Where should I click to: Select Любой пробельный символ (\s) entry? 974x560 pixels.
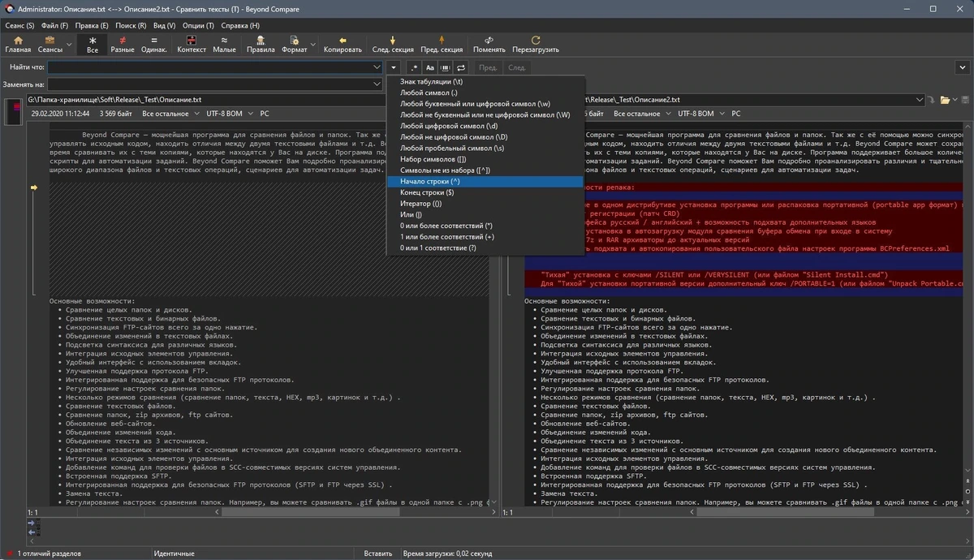(485, 149)
